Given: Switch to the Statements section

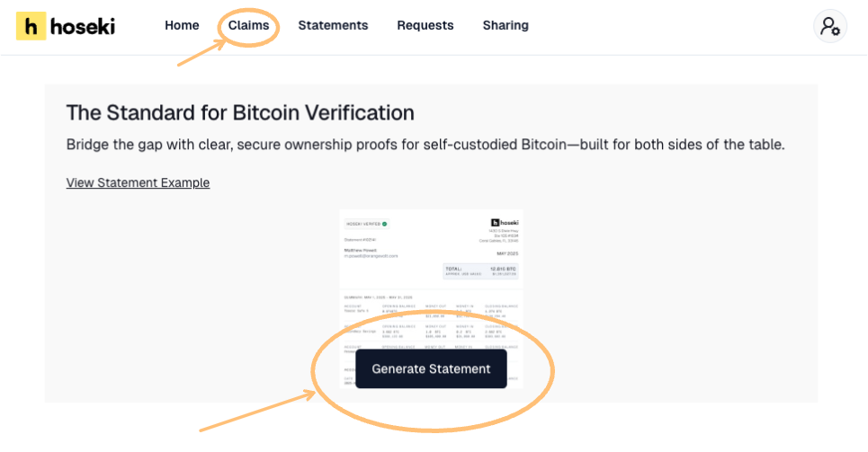Looking at the screenshot, I should point(333,25).
